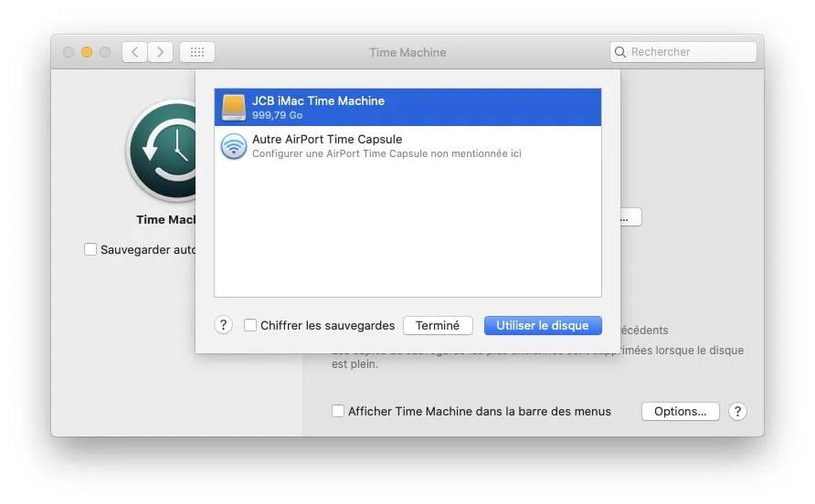This screenshot has width=815, height=504.
Task: Enable Chiffrer les sauvegardes checkbox
Action: tap(250, 325)
